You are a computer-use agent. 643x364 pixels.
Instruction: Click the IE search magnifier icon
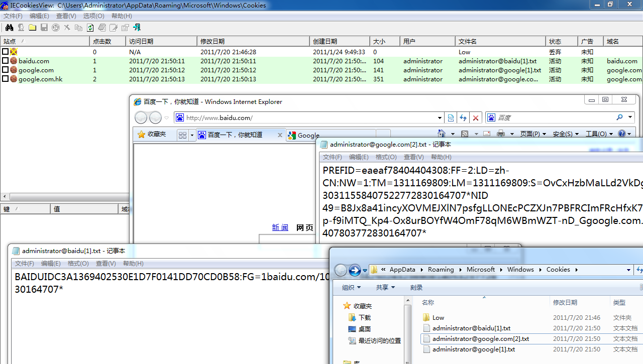click(x=619, y=117)
